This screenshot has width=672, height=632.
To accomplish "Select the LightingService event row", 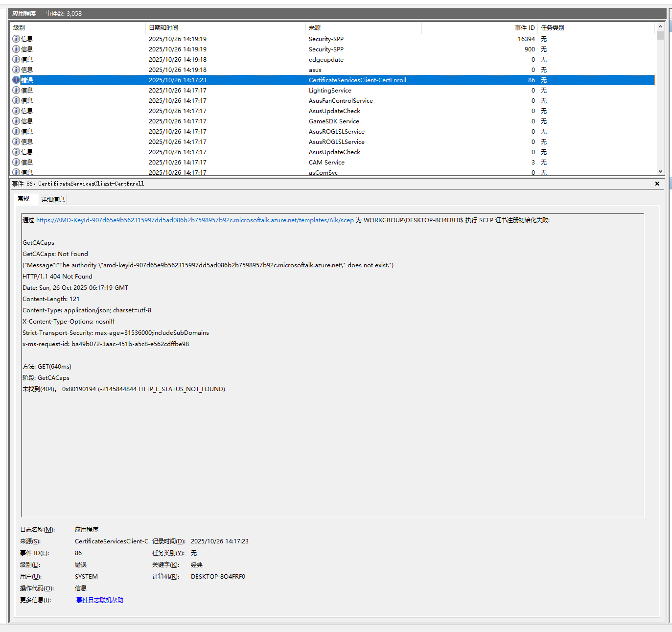I will 333,90.
